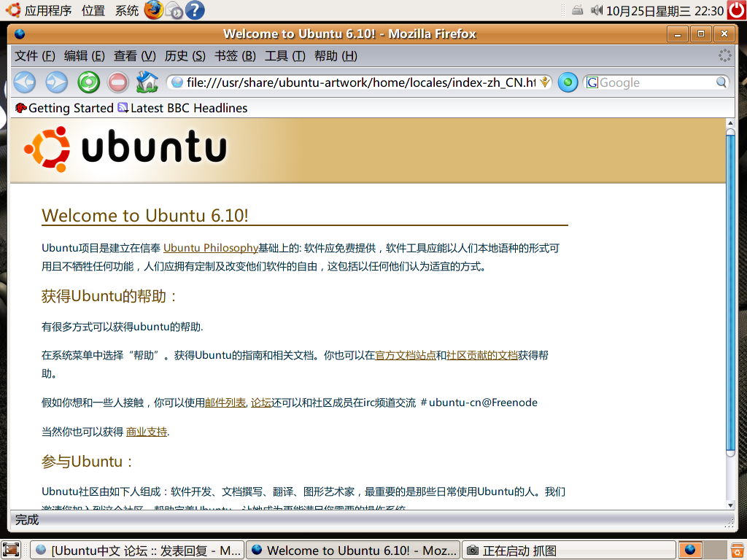Click the Firefox Back arrow button
The height and width of the screenshot is (560, 747).
(x=24, y=82)
